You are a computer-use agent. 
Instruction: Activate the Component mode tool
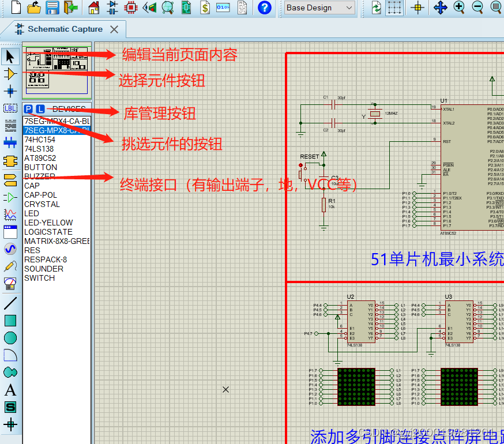click(x=9, y=73)
